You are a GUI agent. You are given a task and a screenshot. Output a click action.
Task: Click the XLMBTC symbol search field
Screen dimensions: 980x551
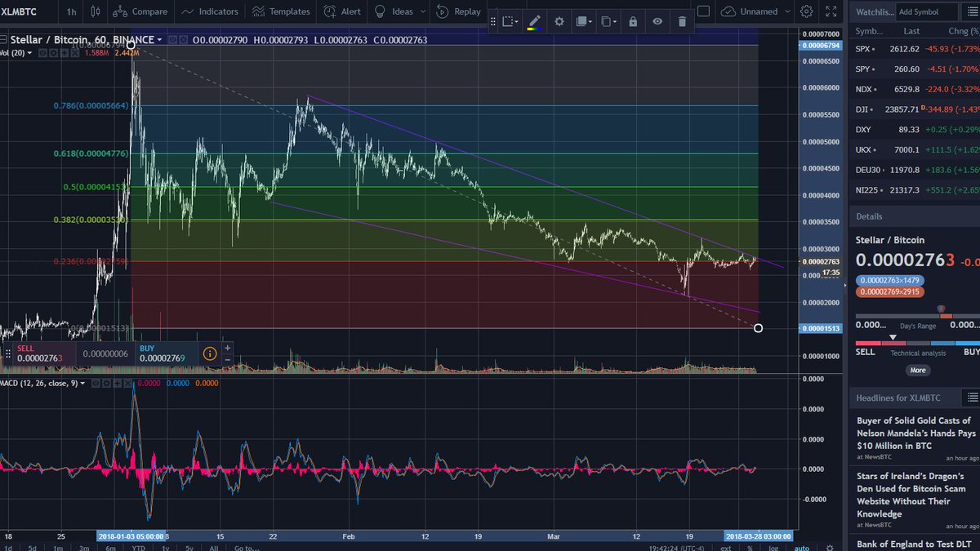click(29, 11)
